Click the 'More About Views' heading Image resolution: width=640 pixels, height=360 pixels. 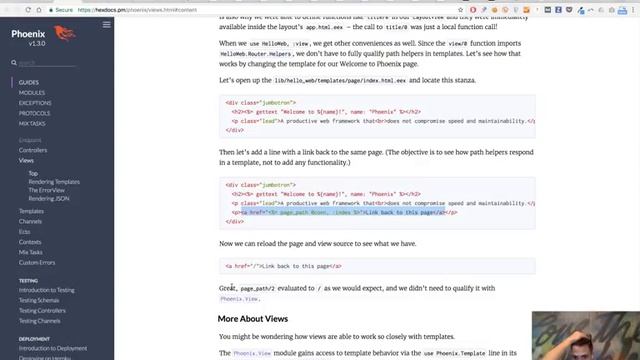[253, 319]
